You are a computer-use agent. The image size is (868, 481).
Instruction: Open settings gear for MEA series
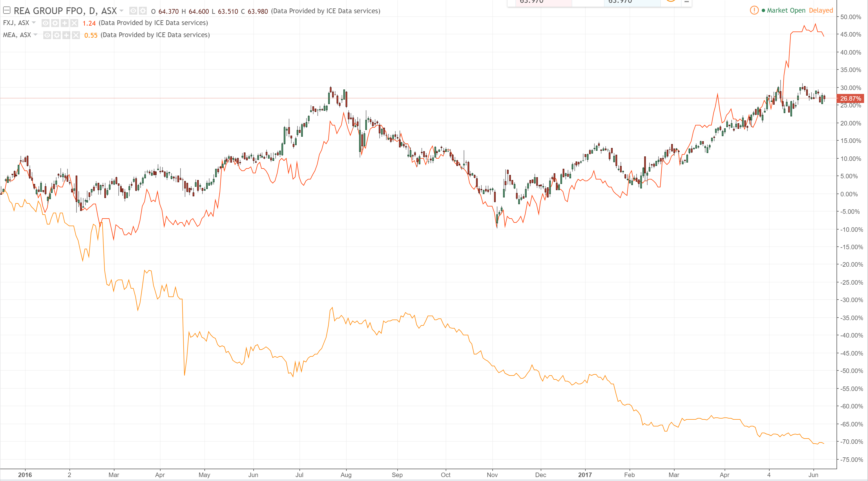tap(57, 35)
